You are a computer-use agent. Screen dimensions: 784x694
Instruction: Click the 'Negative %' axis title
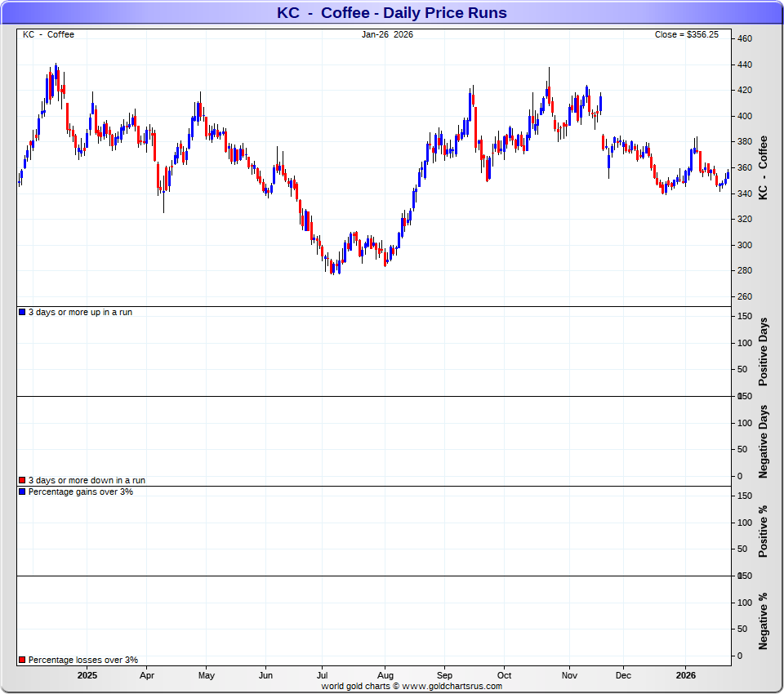click(x=764, y=621)
